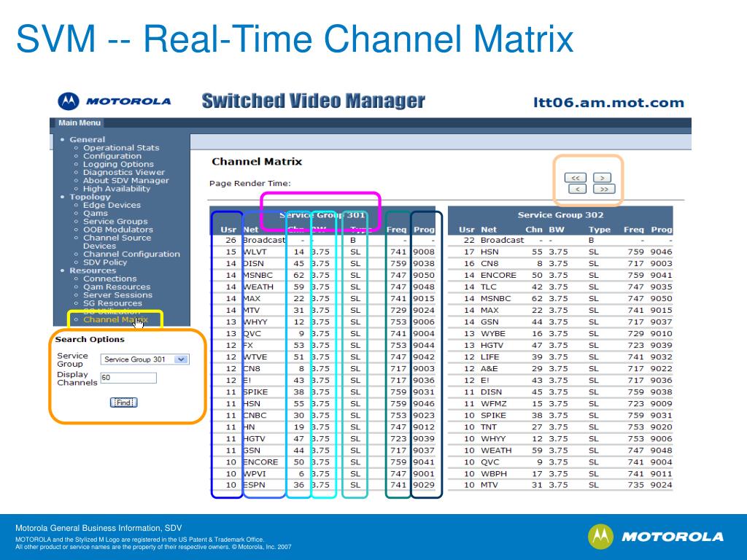Image resolution: width=747 pixels, height=560 pixels.
Task: Click the Switched Video Manager title
Action: (x=313, y=101)
